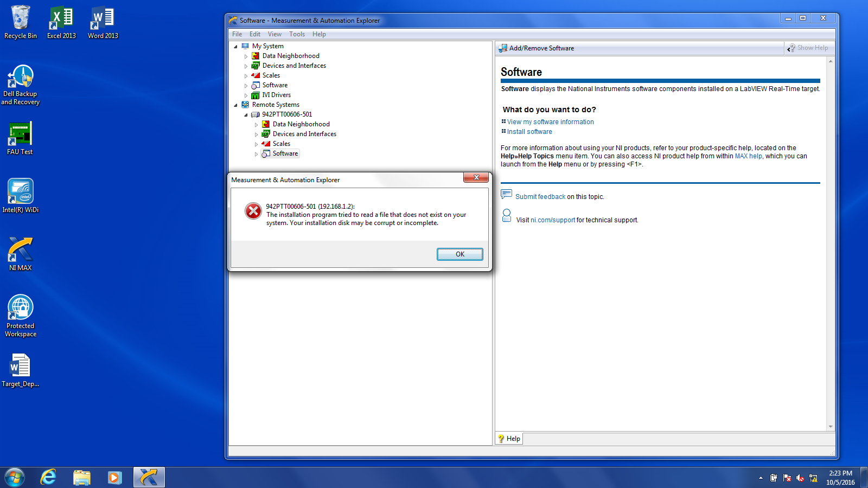Open Protected Workspace desktop shortcut
The height and width of the screenshot is (488, 868).
21,316
